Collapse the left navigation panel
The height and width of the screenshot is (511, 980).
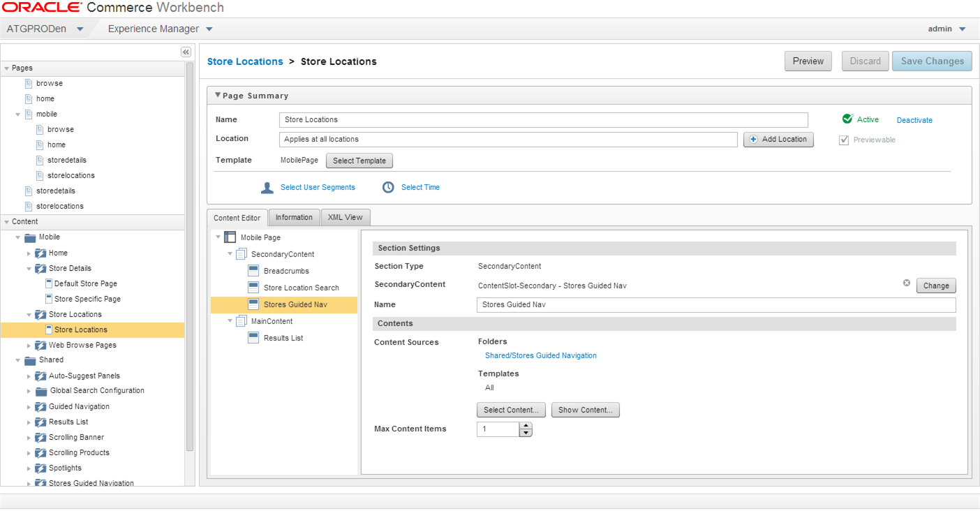(186, 52)
